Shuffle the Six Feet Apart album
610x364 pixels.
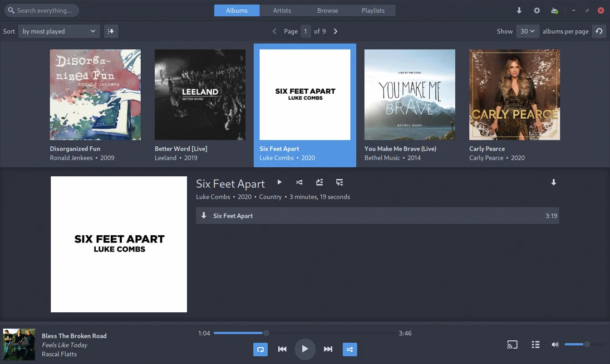(300, 182)
